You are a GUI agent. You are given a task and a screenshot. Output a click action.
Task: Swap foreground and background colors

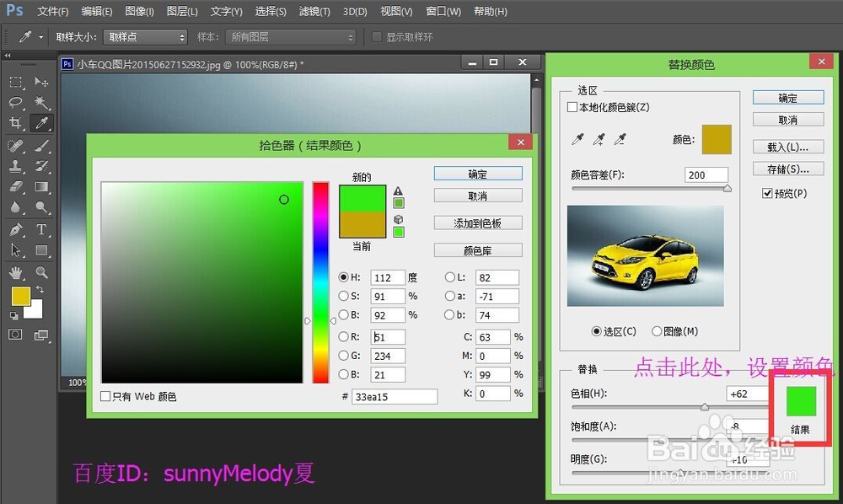click(x=40, y=289)
